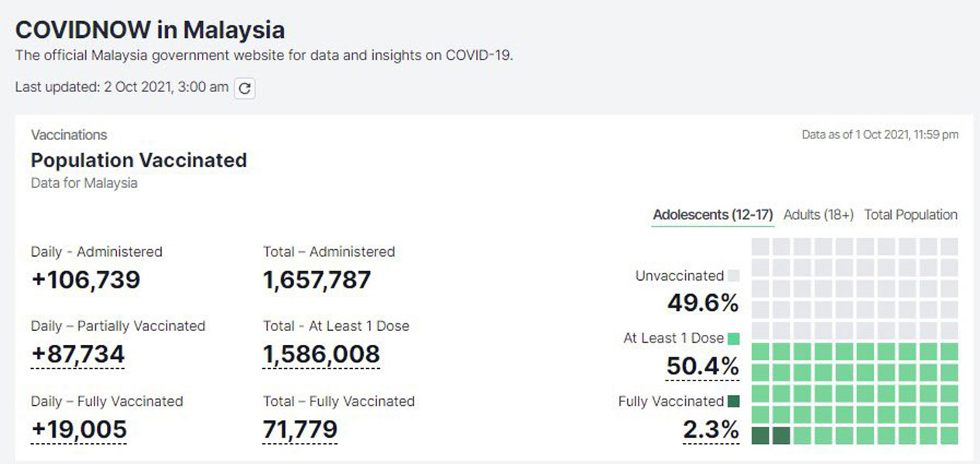Screen dimensions: 980x464
Task: Click the At Least 1 Dose green swatch
Action: point(734,339)
